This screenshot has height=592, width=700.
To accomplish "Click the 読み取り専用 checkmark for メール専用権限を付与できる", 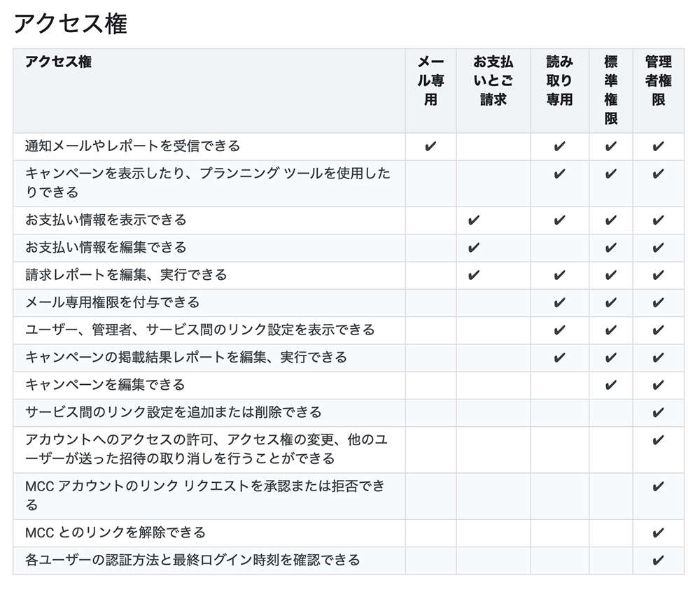I will click(x=559, y=303).
